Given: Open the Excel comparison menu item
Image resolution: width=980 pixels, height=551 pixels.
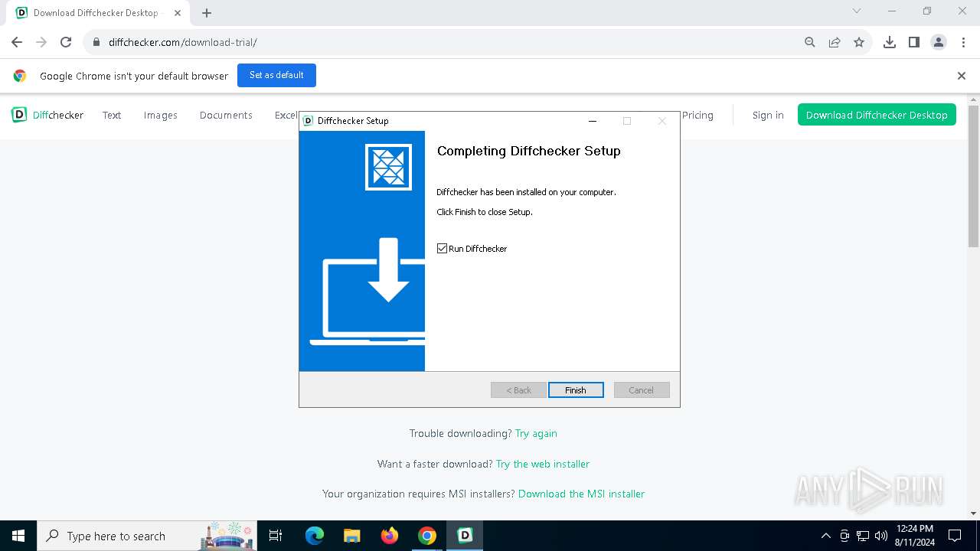Looking at the screenshot, I should point(286,115).
